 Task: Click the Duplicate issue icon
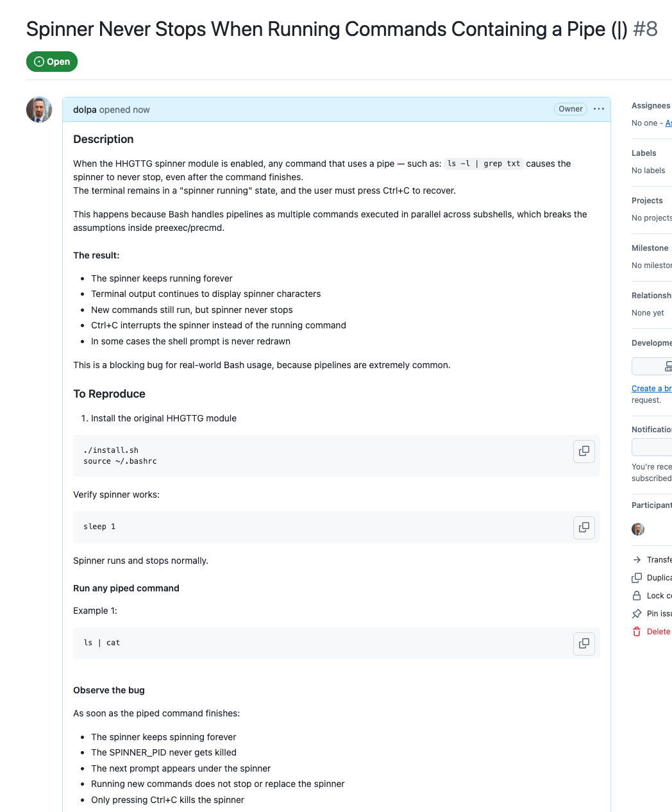637,578
